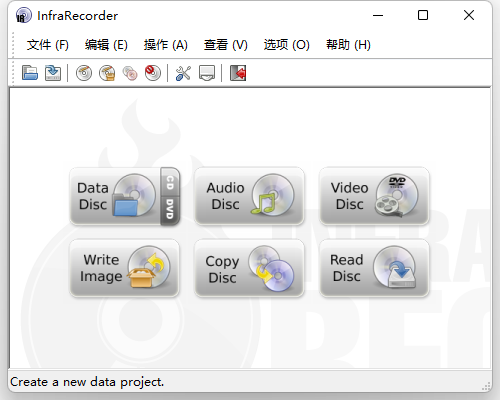
Task: Click status bar text 'Create a new data project.'
Action: pyautogui.click(x=87, y=382)
